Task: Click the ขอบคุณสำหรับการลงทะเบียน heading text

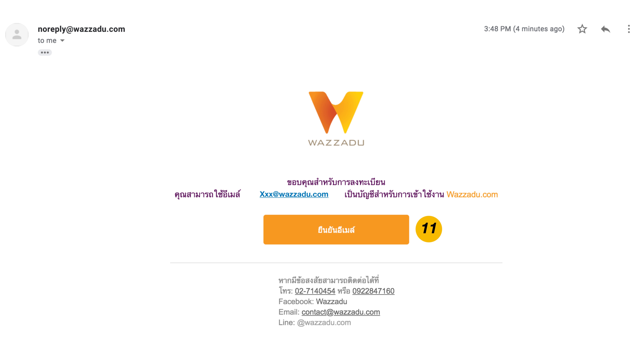Action: click(336, 182)
